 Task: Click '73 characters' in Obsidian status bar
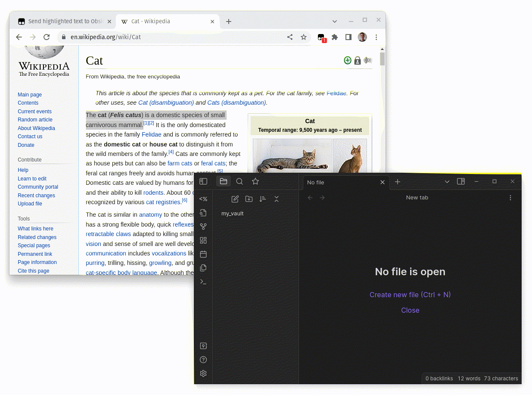click(x=501, y=379)
